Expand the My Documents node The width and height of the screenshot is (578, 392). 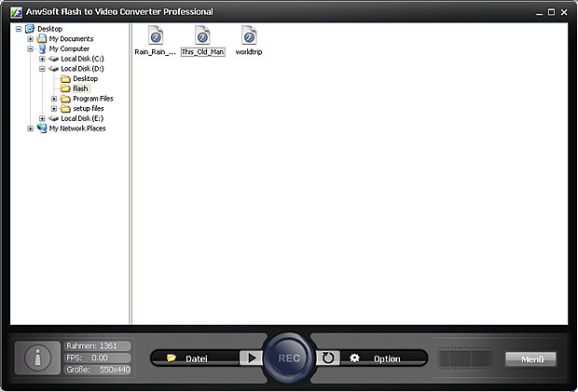[x=30, y=39]
